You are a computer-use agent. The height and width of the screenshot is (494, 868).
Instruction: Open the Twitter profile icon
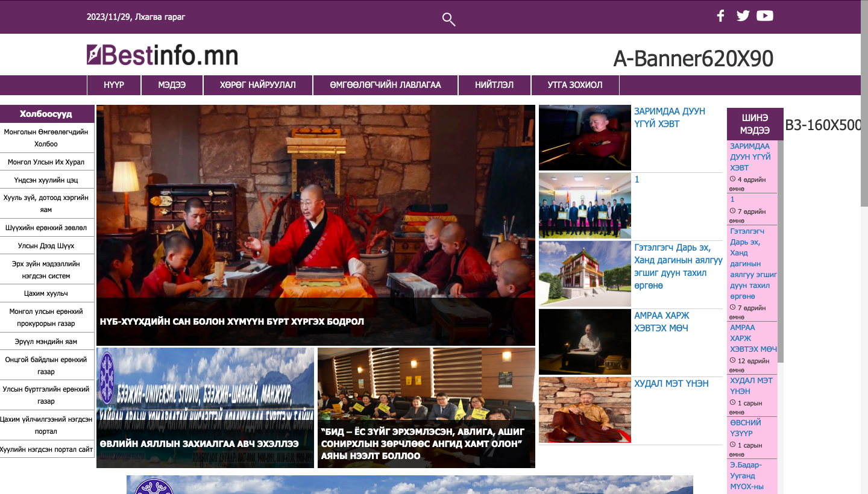(743, 16)
